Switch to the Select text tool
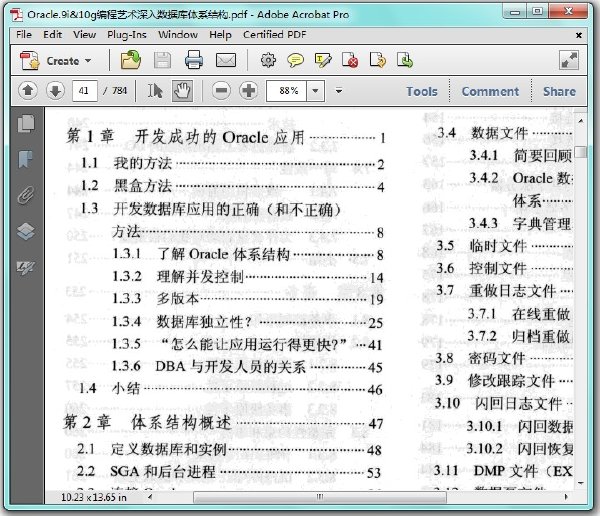 point(155,91)
